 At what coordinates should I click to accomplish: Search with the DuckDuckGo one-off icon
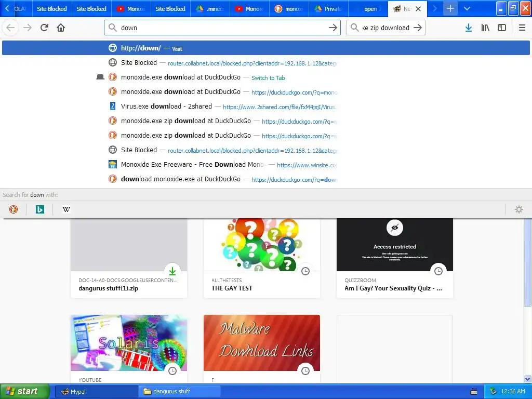13,209
